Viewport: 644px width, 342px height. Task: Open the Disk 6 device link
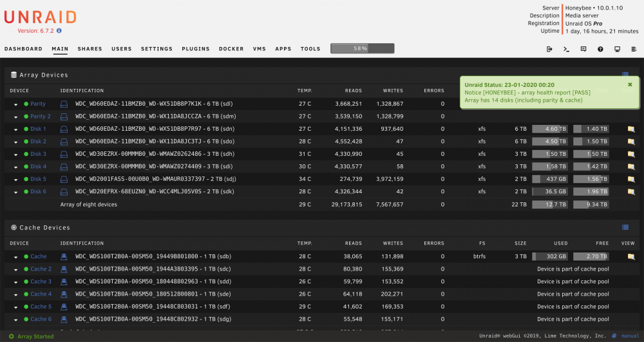[x=38, y=192]
